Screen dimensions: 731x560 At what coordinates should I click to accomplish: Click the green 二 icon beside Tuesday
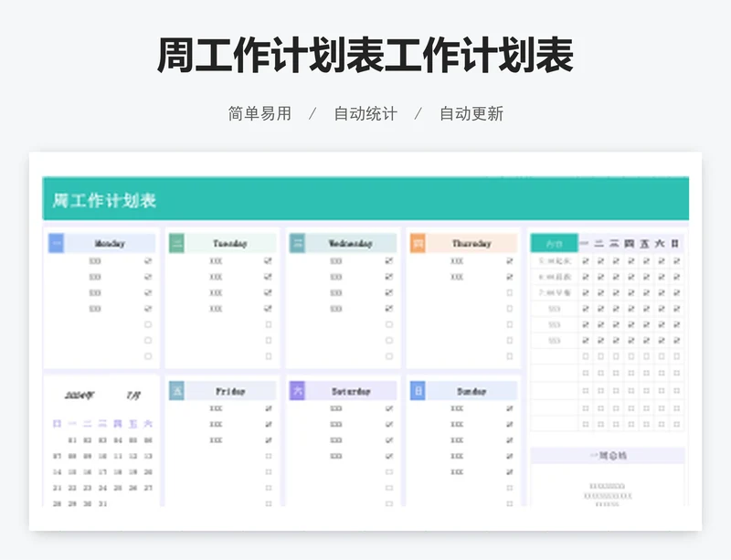[176, 243]
